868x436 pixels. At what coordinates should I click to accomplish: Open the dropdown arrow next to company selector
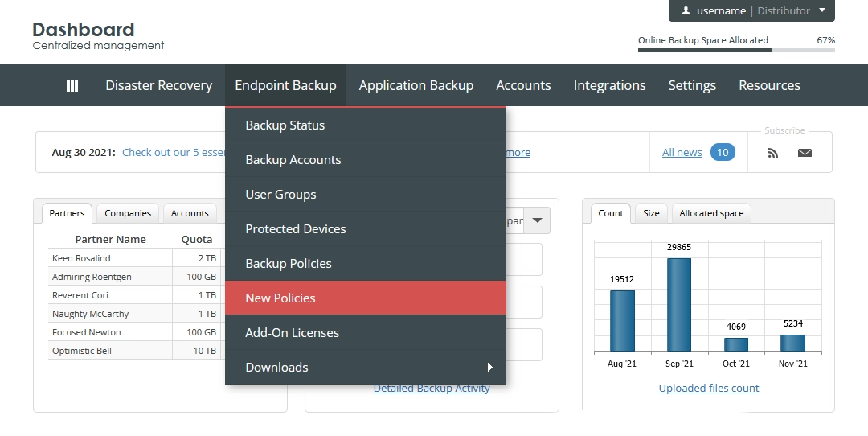(537, 220)
